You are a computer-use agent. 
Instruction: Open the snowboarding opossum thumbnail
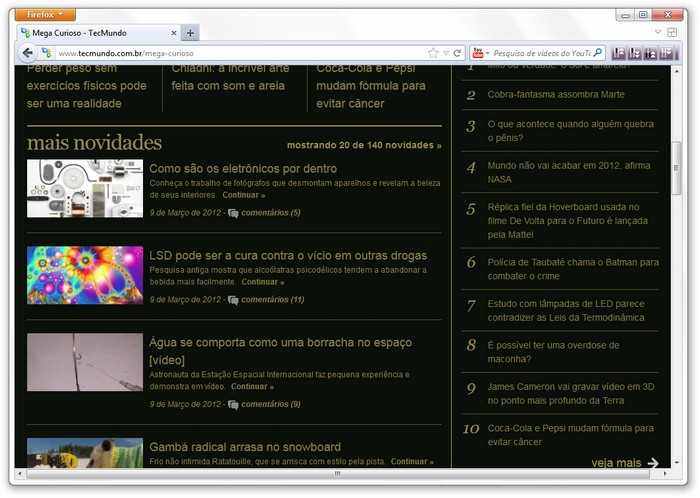85,452
